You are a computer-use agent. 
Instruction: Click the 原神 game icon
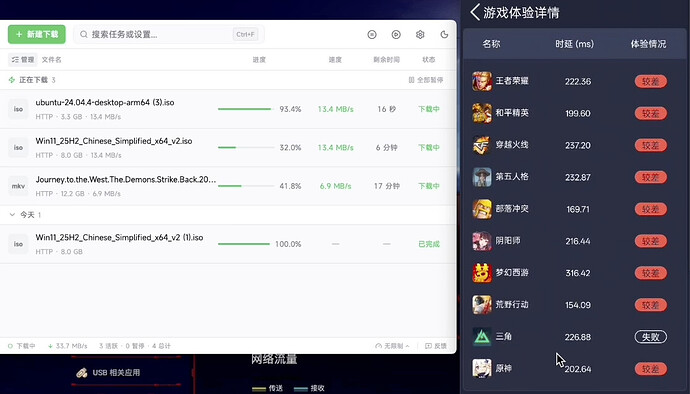click(482, 368)
